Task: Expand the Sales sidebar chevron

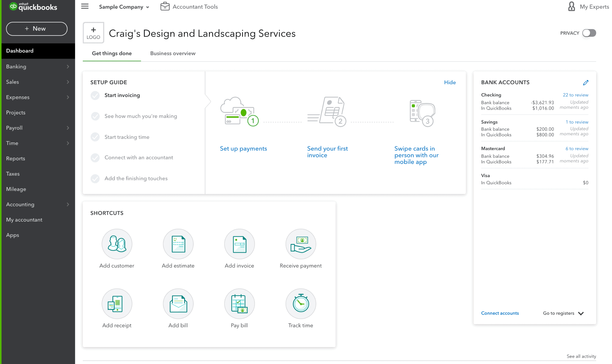Action: click(68, 82)
